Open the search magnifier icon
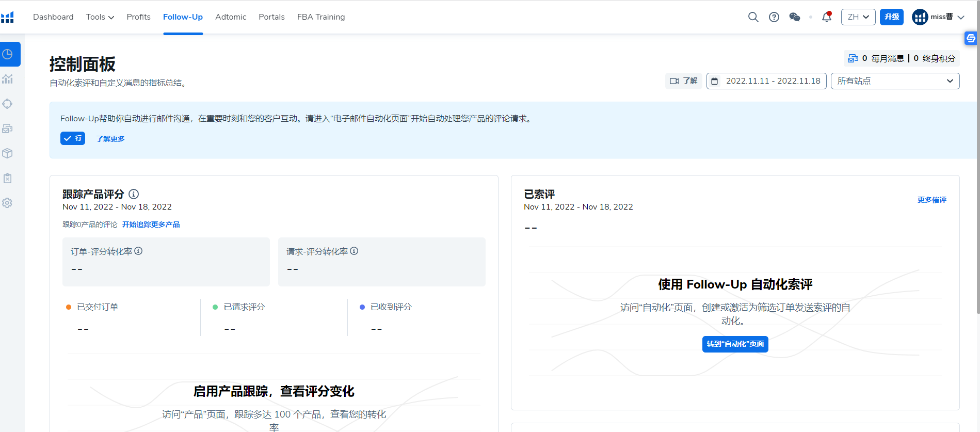The image size is (980, 432). click(x=753, y=17)
